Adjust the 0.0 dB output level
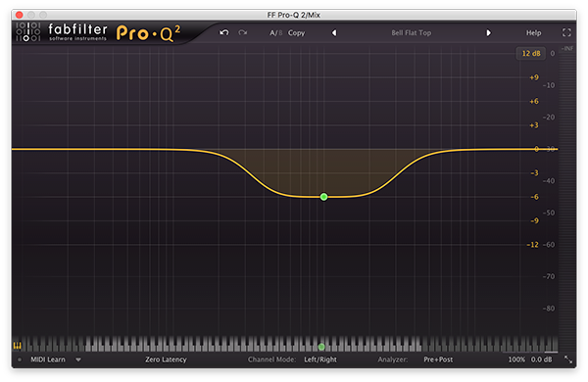This screenshot has width=588, height=382. click(x=541, y=359)
